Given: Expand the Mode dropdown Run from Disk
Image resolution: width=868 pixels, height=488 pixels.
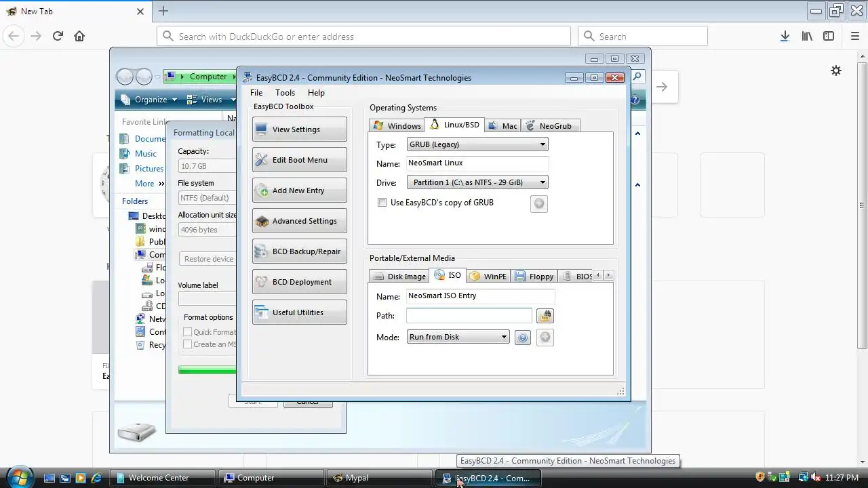Looking at the screenshot, I should click(x=458, y=337).
